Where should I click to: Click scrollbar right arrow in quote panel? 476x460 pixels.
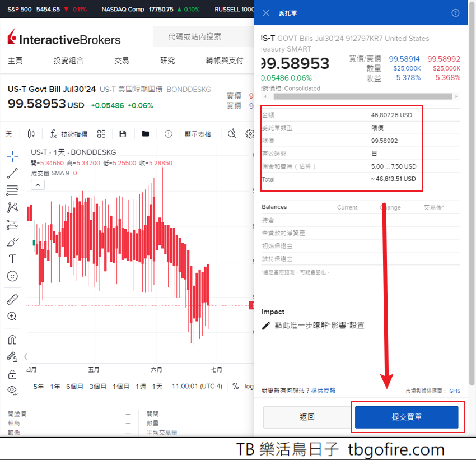(456, 96)
